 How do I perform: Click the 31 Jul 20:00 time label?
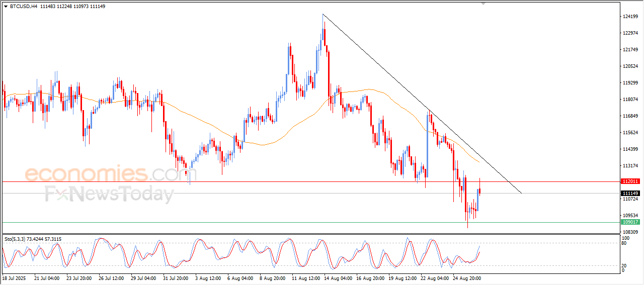pos(176,278)
